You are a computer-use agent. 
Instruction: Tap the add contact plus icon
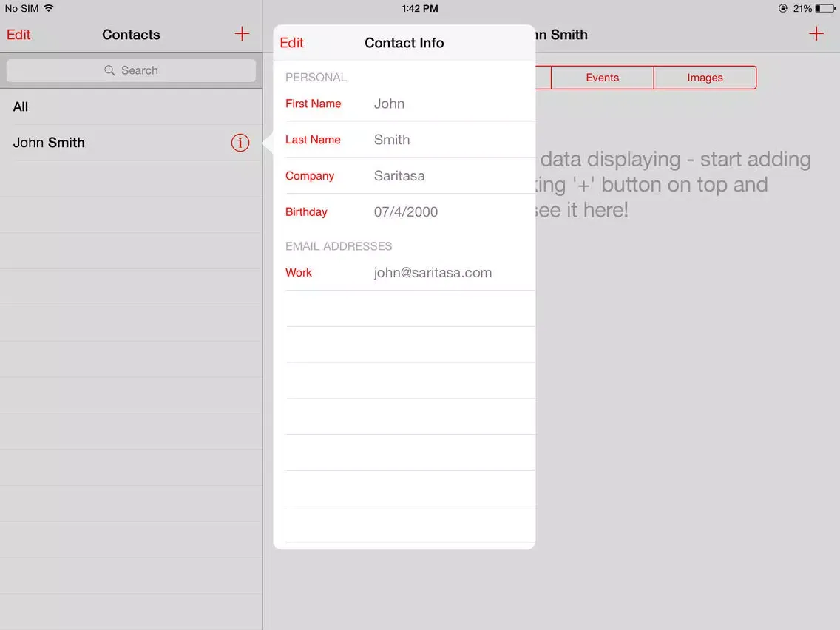[x=242, y=34]
